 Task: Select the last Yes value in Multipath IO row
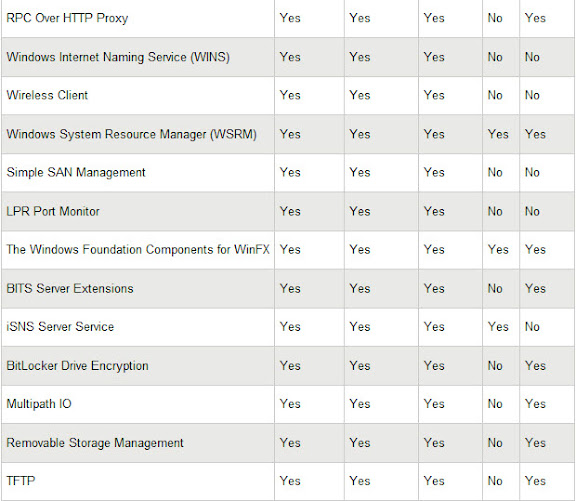point(535,404)
